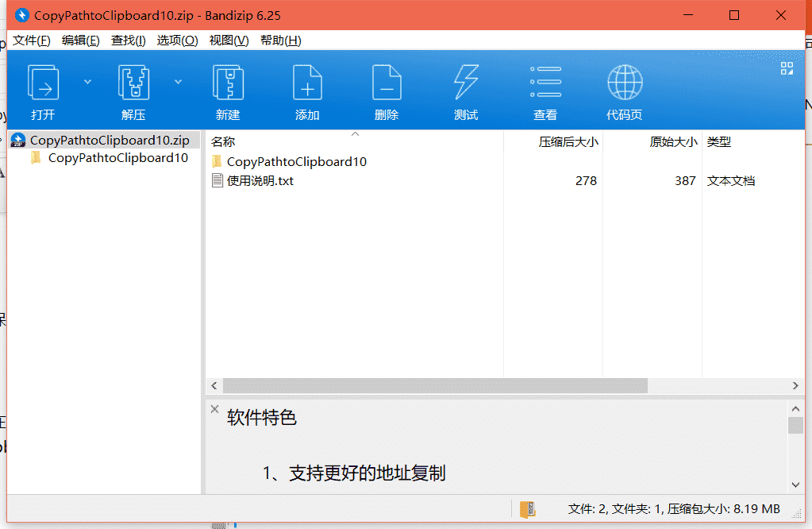Image resolution: width=812 pixels, height=529 pixels.
Task: Click the original size value 387
Action: (x=685, y=181)
